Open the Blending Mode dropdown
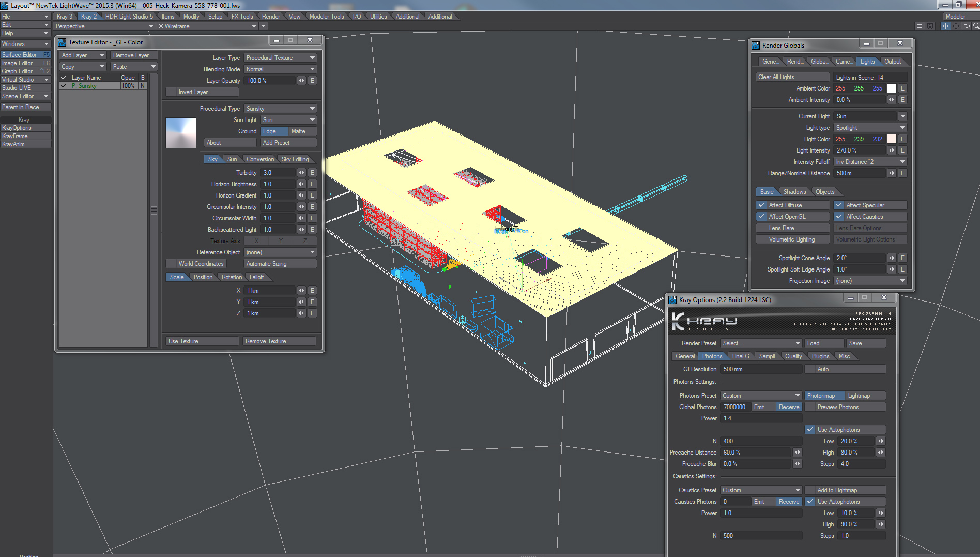The image size is (980, 557). (x=280, y=69)
